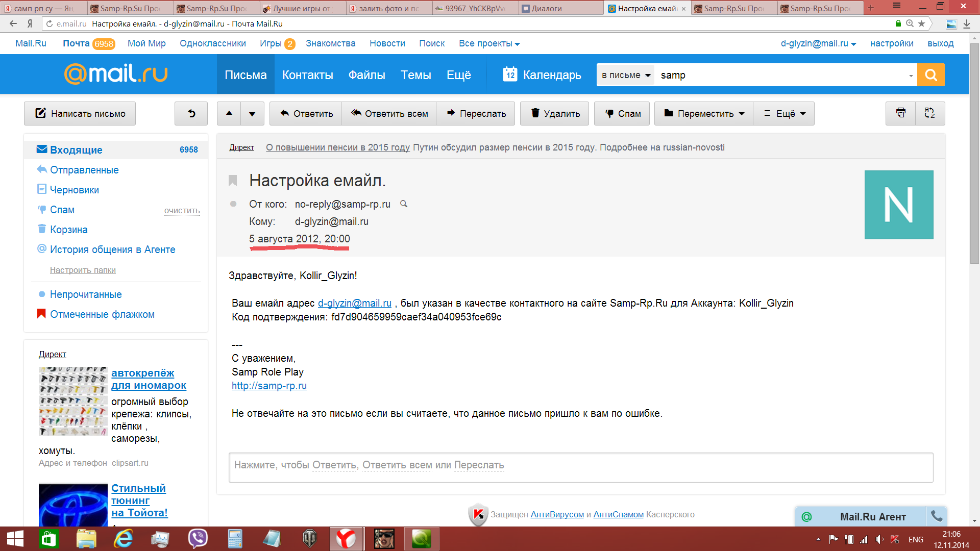The height and width of the screenshot is (551, 980).
Task: Click the bookmark star in address bar
Action: tap(921, 23)
